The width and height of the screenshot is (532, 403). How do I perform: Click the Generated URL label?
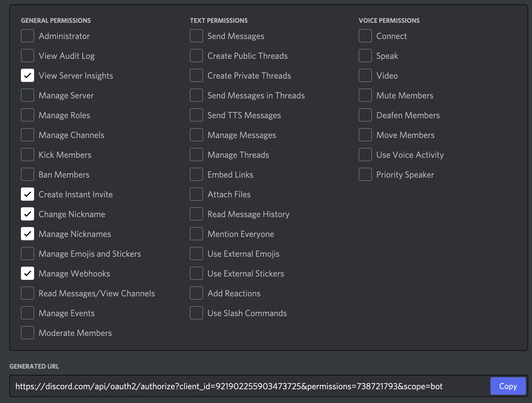pos(34,366)
